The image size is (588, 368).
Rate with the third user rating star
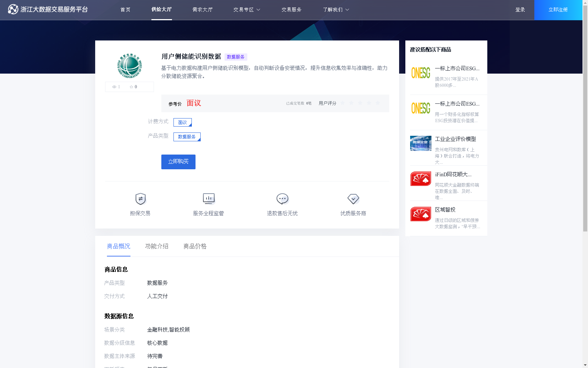360,103
